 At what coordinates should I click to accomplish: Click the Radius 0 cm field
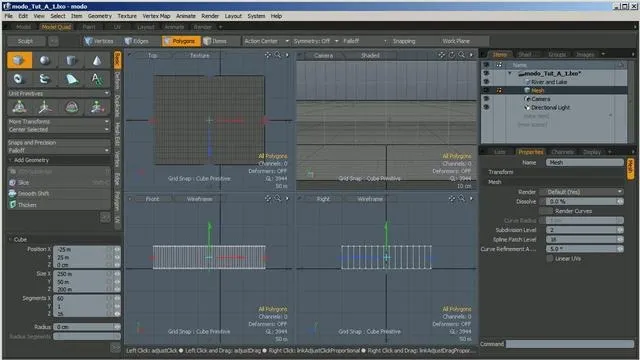(x=87, y=327)
